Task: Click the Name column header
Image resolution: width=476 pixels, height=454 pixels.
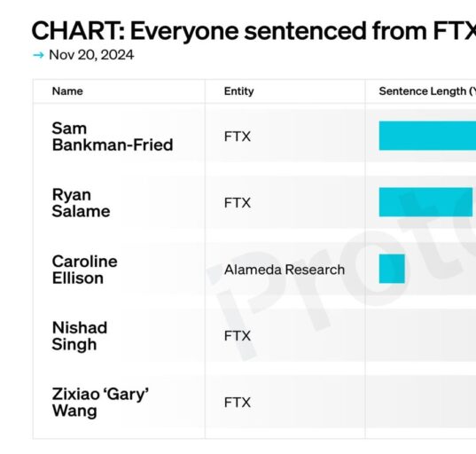Action: pyautogui.click(x=67, y=91)
